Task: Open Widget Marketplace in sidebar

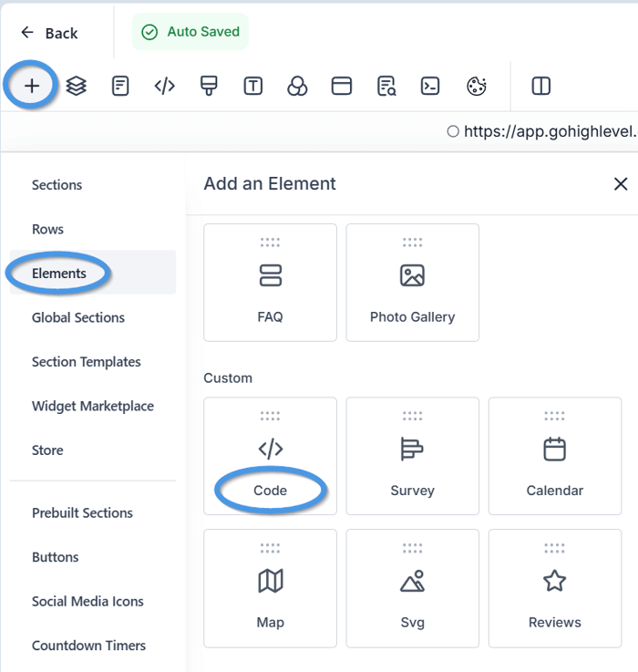Action: click(x=93, y=406)
